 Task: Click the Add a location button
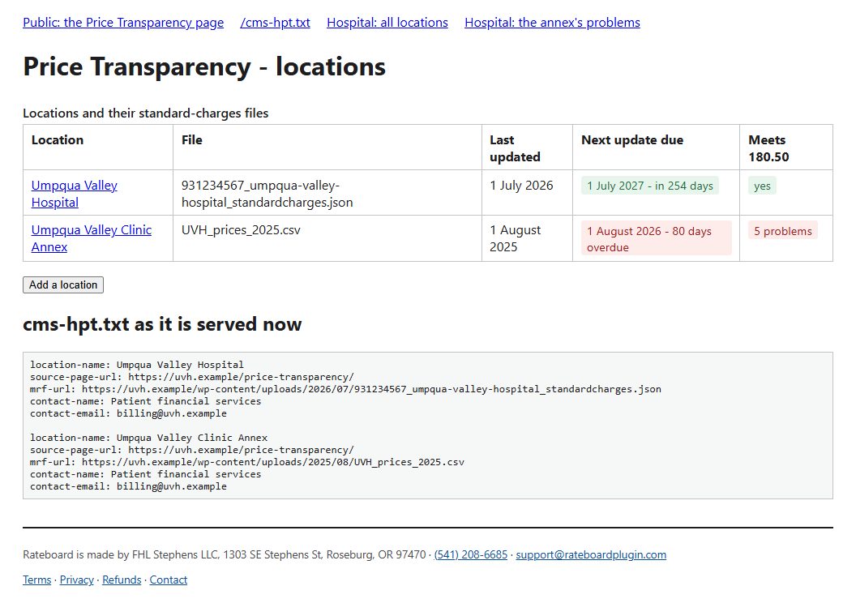63,285
